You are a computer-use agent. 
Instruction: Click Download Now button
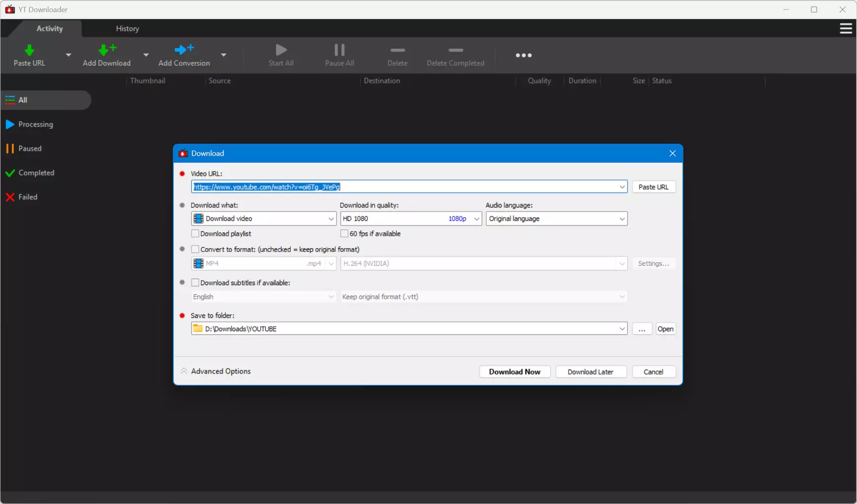(x=514, y=372)
